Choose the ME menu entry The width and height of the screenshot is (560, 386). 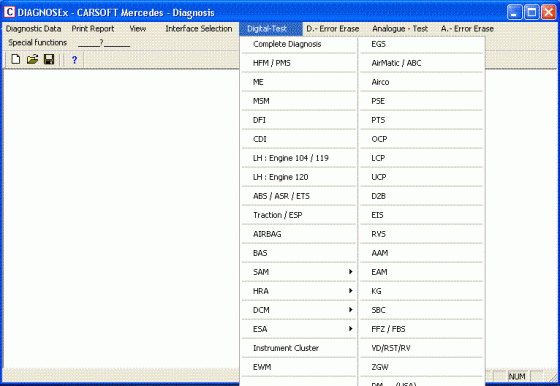[x=299, y=82]
